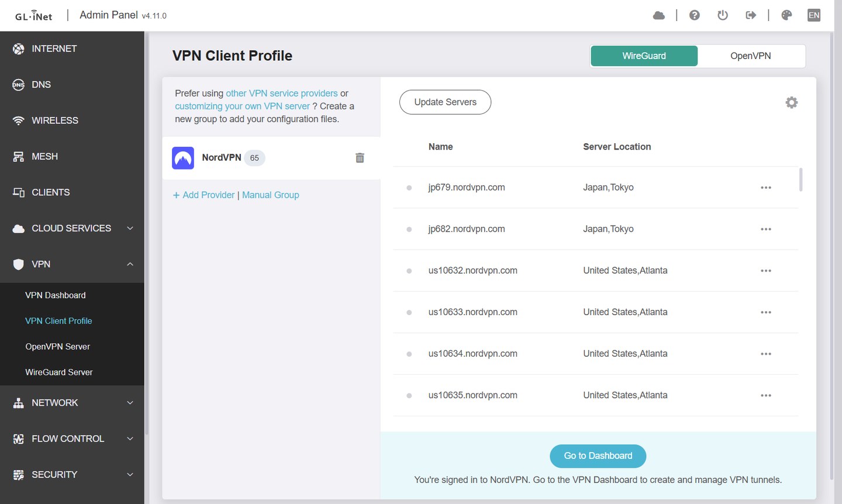This screenshot has height=504, width=842.
Task: Click the us10635.nordvpn.com server name
Action: coord(473,395)
